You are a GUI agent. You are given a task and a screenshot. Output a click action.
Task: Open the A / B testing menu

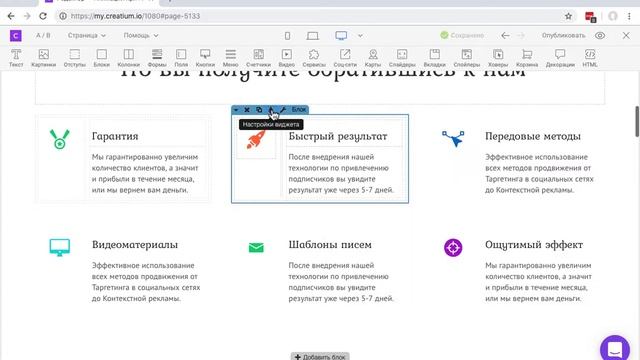tap(43, 36)
